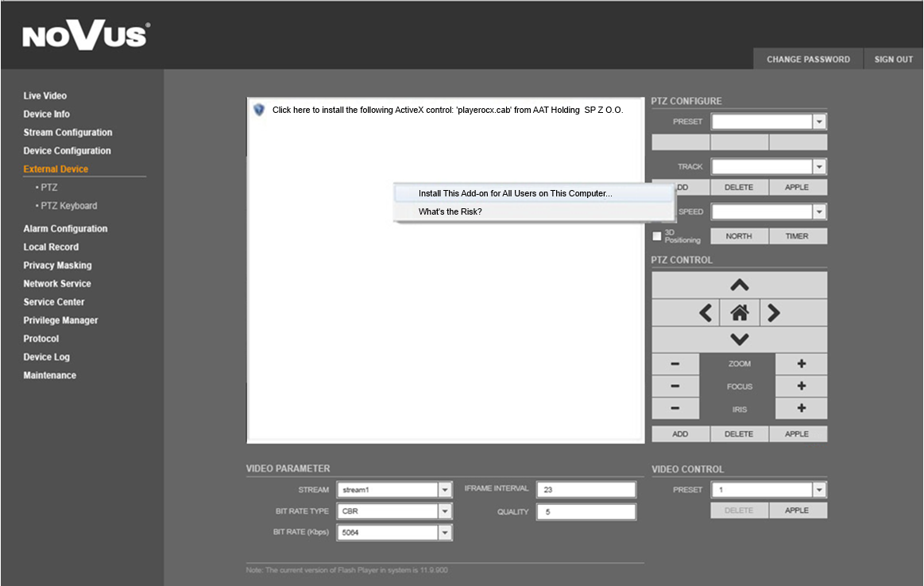This screenshot has height=586, width=924.
Task: Open the Maintenance page
Action: point(49,375)
